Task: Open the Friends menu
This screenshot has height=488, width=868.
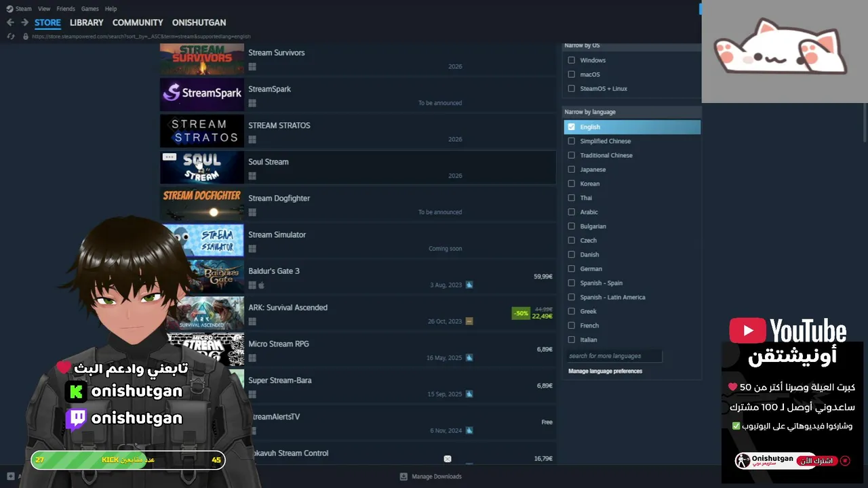Action: pyautogui.click(x=66, y=9)
